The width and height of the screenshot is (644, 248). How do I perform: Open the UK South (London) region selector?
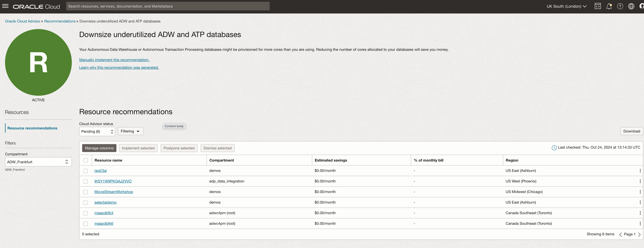coord(566,6)
